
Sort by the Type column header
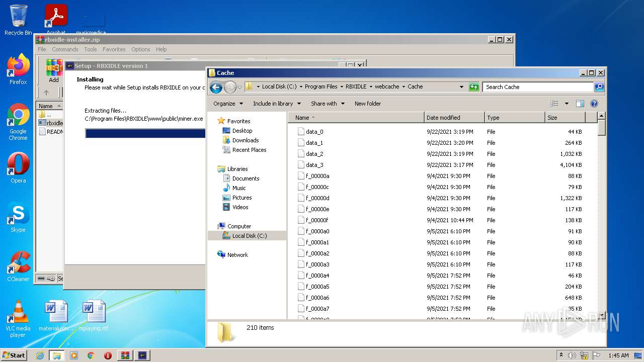pos(515,118)
